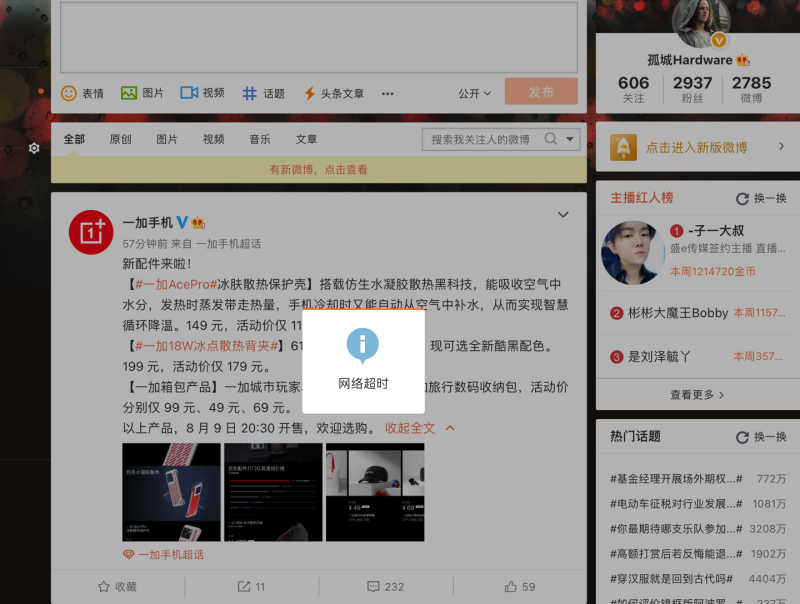
Task: Open topic #基金经理开展场外期权...#
Action: point(676,479)
